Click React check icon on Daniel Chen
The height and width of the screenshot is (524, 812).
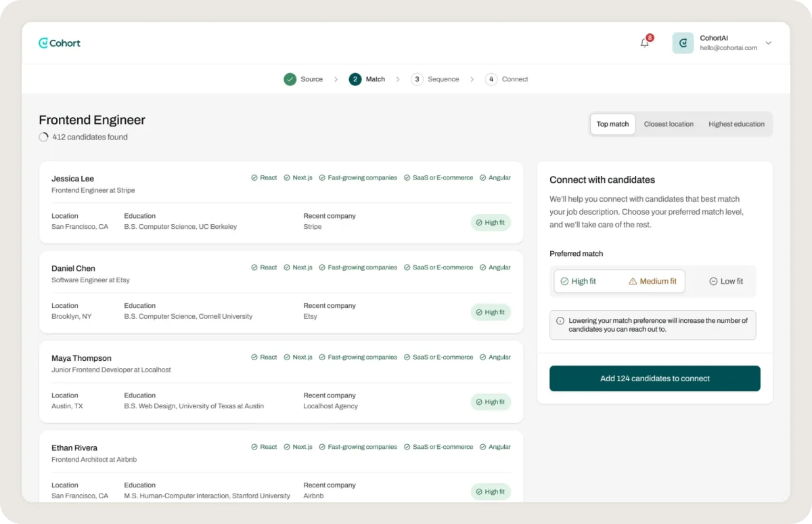tap(254, 267)
